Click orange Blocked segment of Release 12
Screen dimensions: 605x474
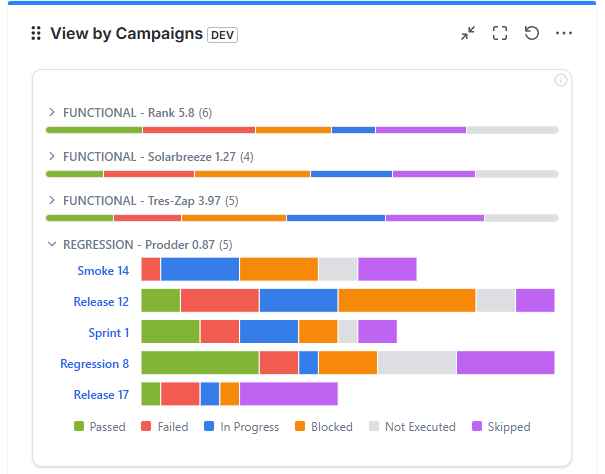pyautogui.click(x=407, y=300)
